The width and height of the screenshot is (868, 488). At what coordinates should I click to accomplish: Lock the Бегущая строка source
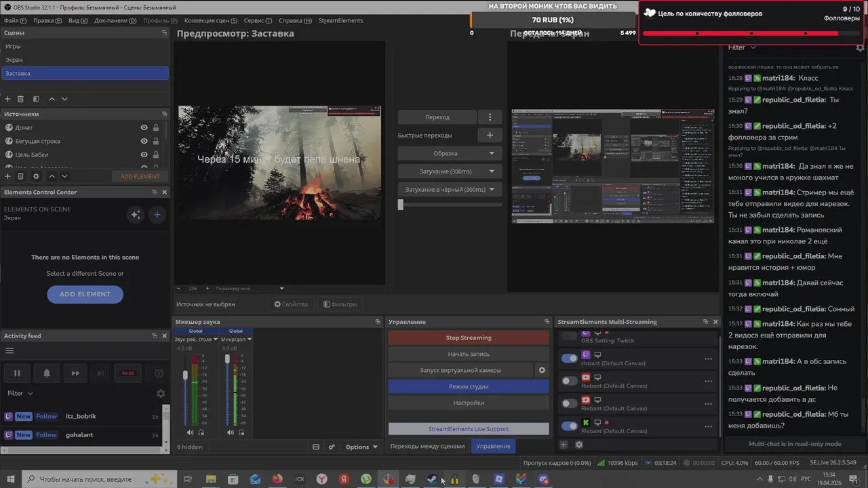point(156,141)
